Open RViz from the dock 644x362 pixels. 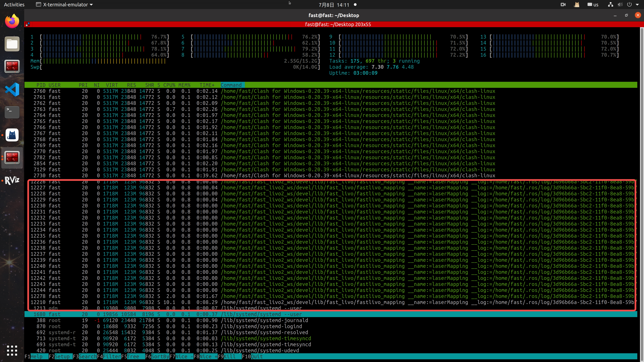pos(12,180)
